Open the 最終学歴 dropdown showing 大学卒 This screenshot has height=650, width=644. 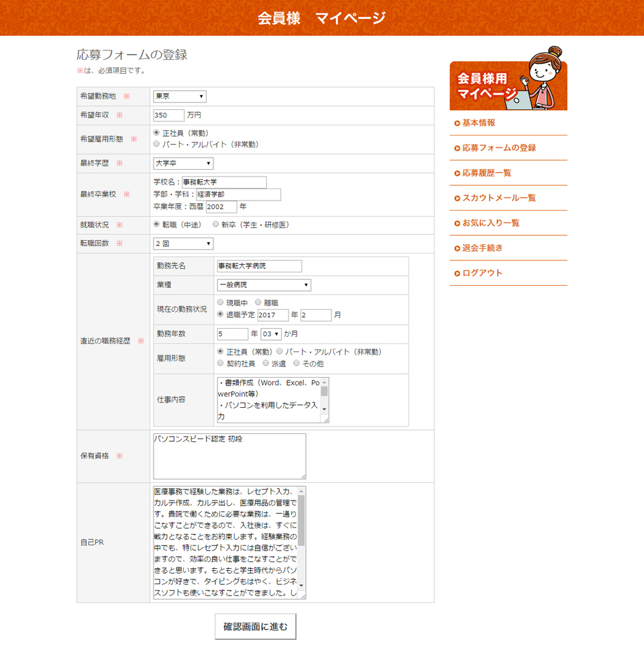point(183,163)
